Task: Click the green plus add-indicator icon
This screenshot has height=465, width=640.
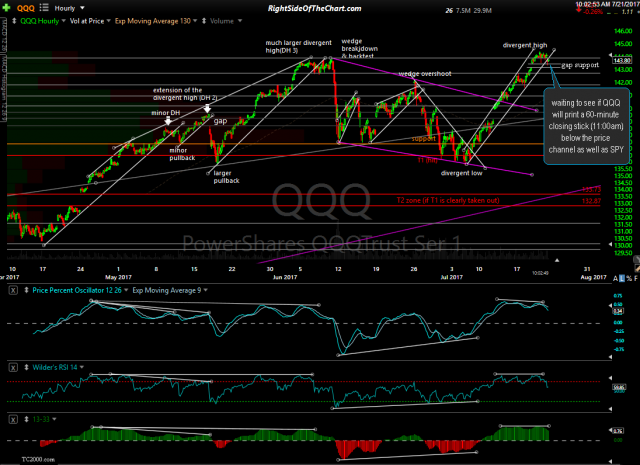Action: pos(7,8)
